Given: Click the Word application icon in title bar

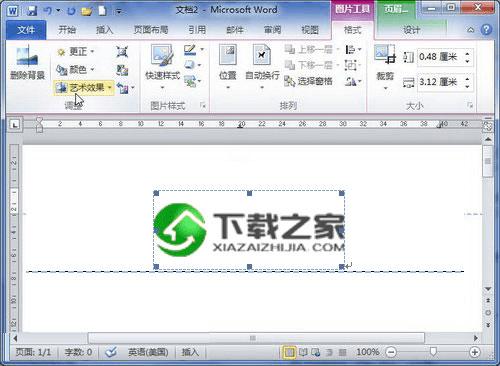Looking at the screenshot, I should [x=12, y=11].
